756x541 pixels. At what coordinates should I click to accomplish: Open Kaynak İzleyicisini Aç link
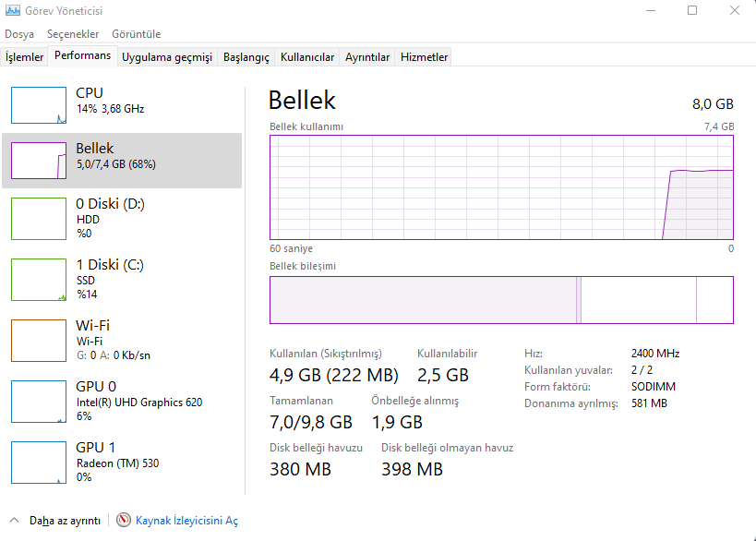click(187, 521)
